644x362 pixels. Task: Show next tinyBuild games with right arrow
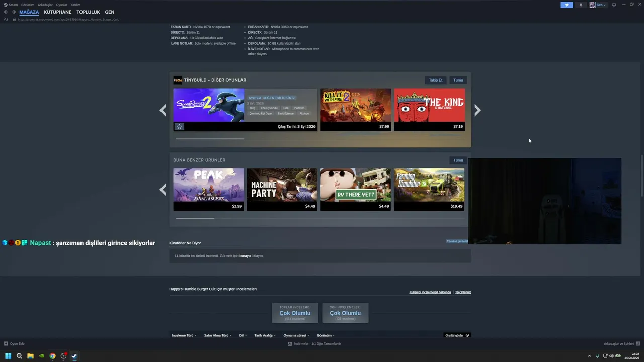click(477, 110)
